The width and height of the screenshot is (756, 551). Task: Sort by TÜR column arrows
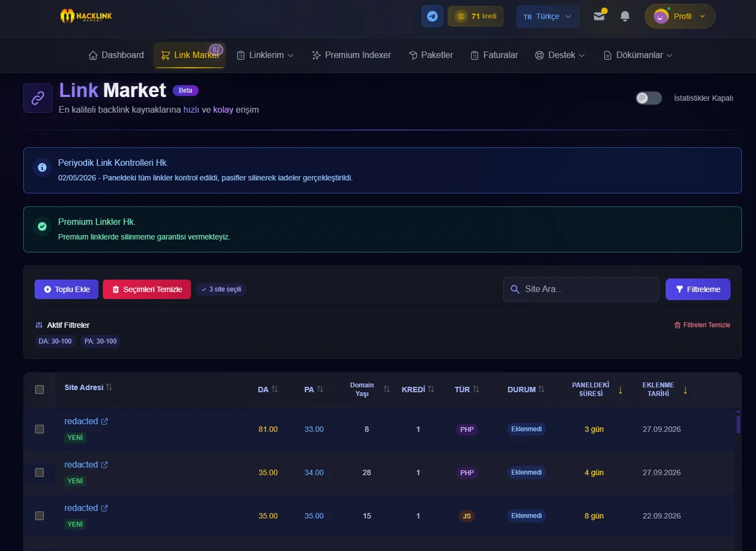tap(476, 390)
